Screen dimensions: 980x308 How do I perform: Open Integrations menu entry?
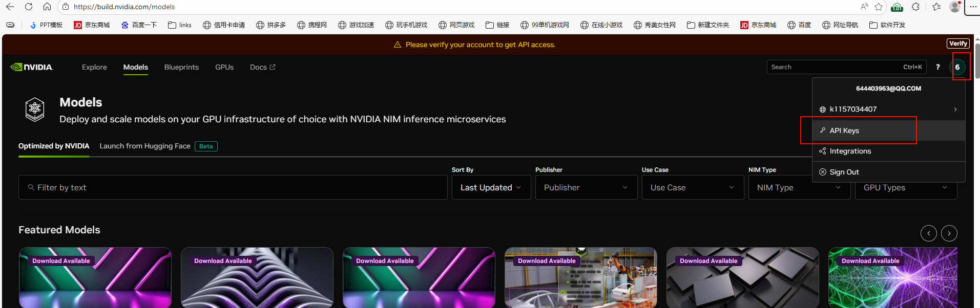click(889, 151)
